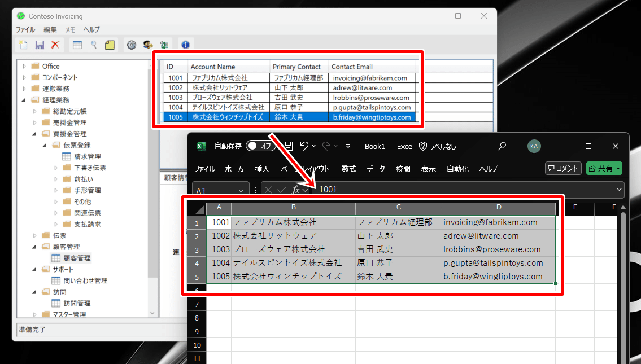
Task: Click the Redo arrow in Excel title bar
Action: (x=326, y=146)
